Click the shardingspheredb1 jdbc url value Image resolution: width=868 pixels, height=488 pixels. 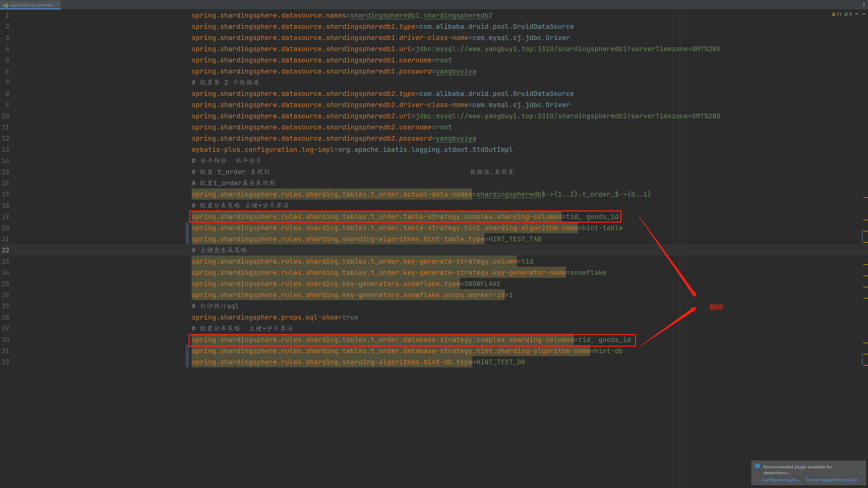568,49
